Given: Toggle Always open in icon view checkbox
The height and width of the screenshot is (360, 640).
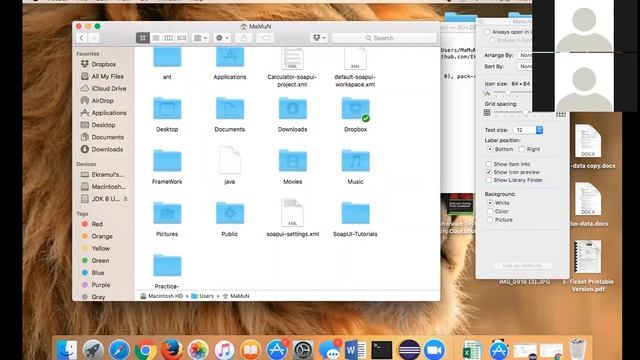Looking at the screenshot, I should (x=487, y=32).
